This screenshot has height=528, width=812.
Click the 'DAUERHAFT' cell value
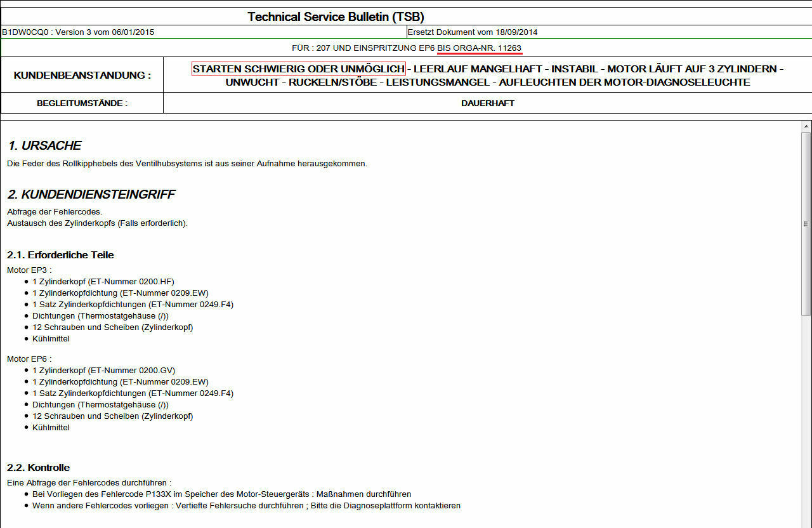tap(487, 103)
